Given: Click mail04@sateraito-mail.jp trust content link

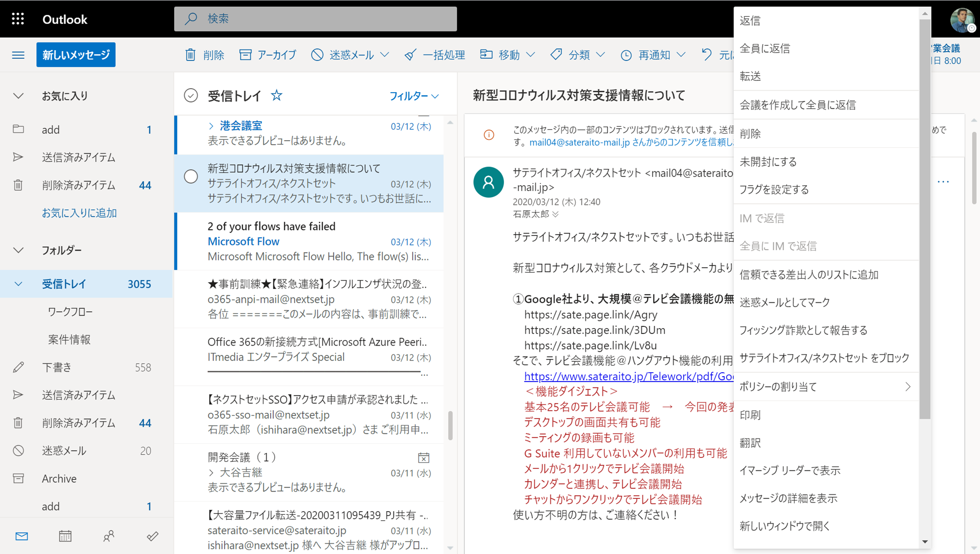Looking at the screenshot, I should click(631, 142).
